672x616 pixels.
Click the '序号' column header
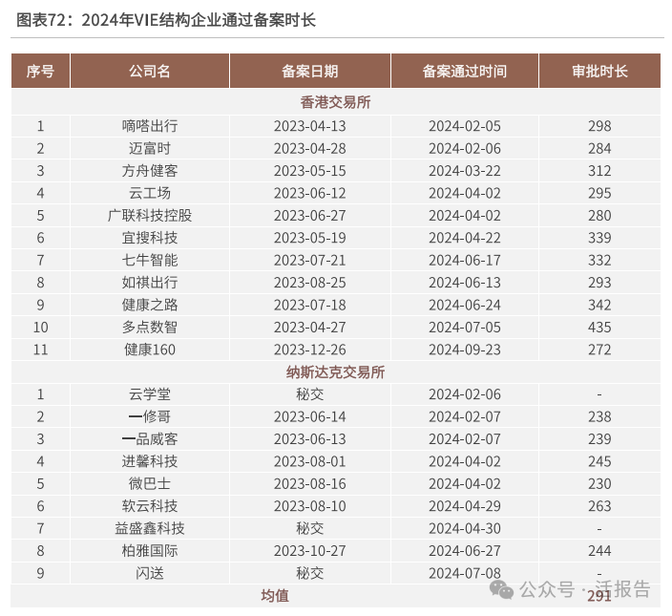pos(40,72)
